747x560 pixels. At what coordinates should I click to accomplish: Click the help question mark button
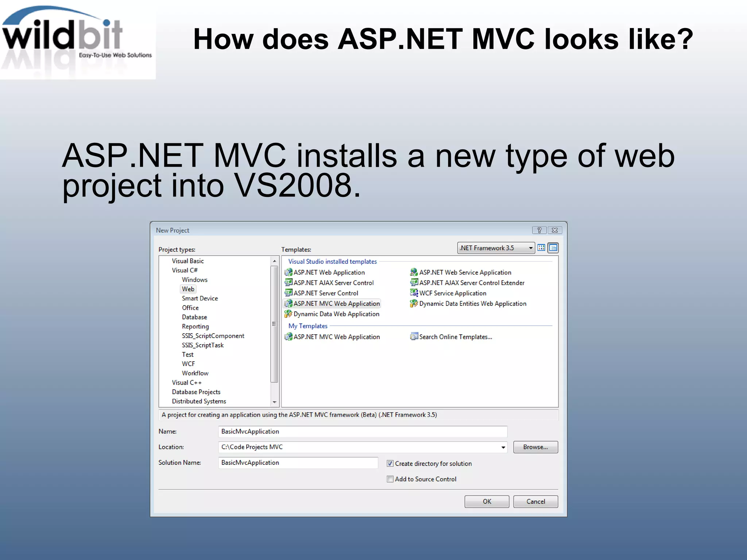[x=539, y=230]
